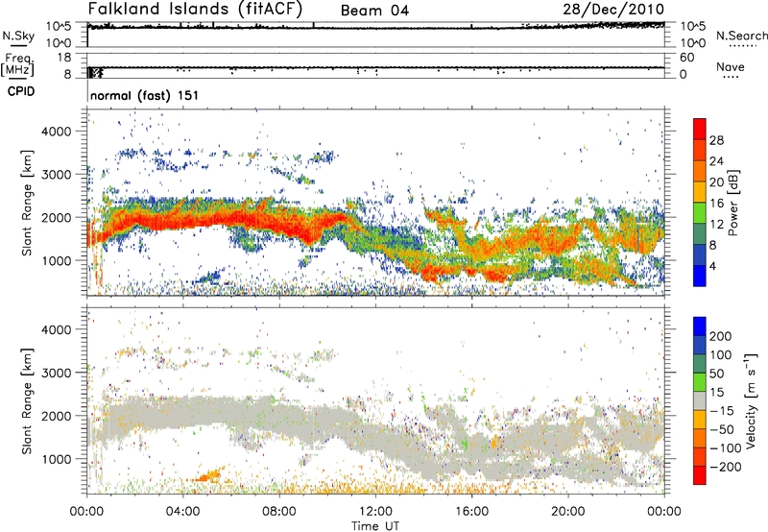The image size is (768, 532).
Task: Click the 3000 tick on velocity panel
Action: [56, 373]
